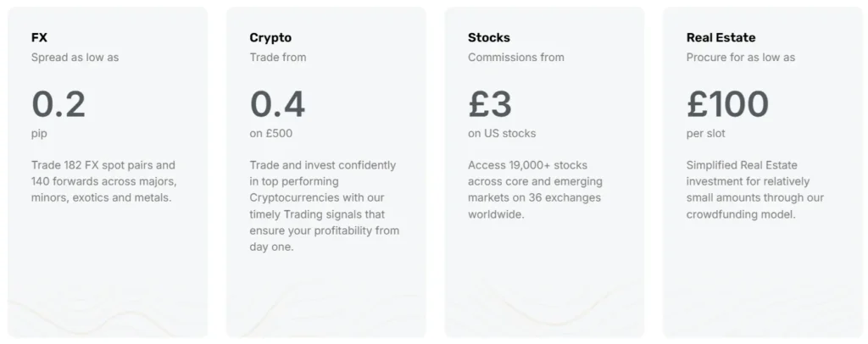868x344 pixels.
Task: Click the 'on US stocks' label
Action: click(x=502, y=133)
